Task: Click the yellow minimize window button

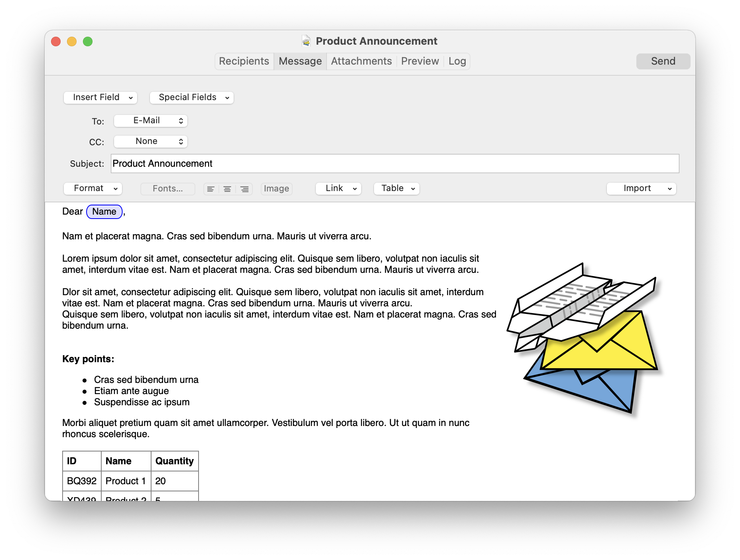Action: (72, 41)
